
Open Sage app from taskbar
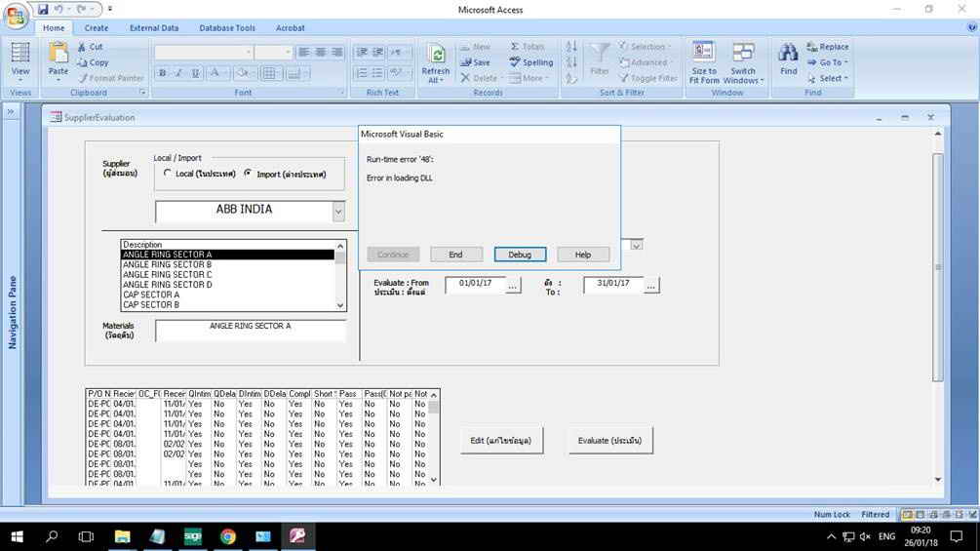coord(192,536)
